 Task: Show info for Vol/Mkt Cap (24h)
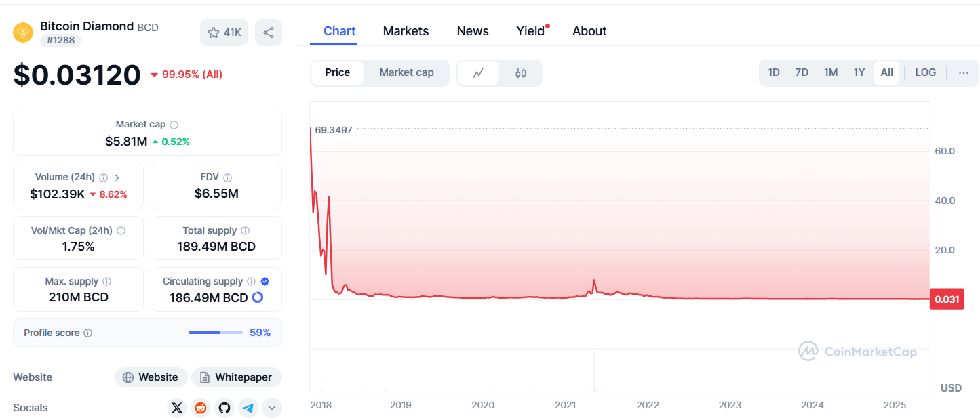point(121,230)
